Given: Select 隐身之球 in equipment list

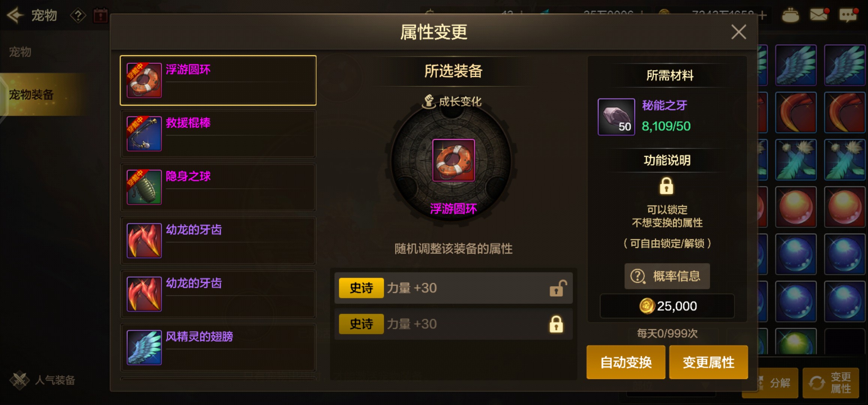Looking at the screenshot, I should pos(218,187).
